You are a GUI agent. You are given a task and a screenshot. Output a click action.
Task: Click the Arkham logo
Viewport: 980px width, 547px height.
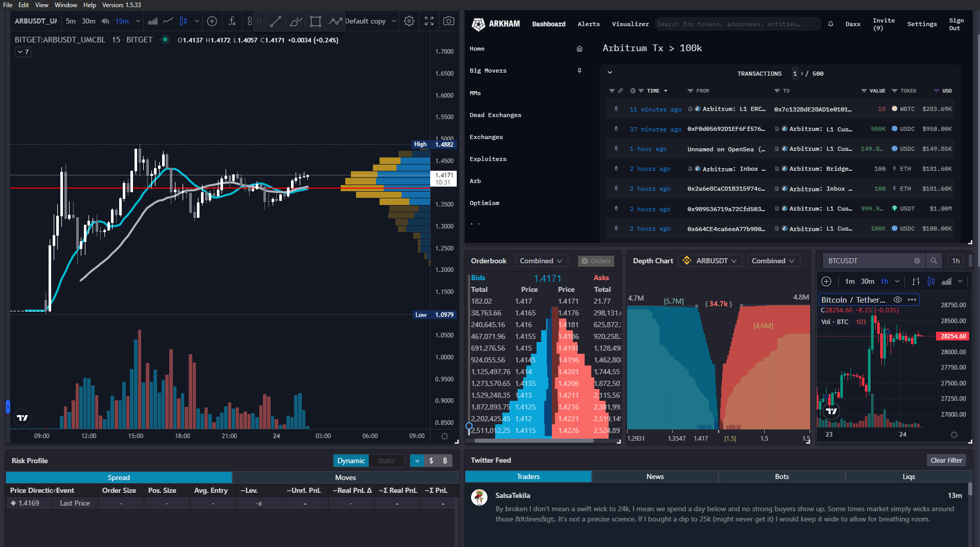(495, 24)
